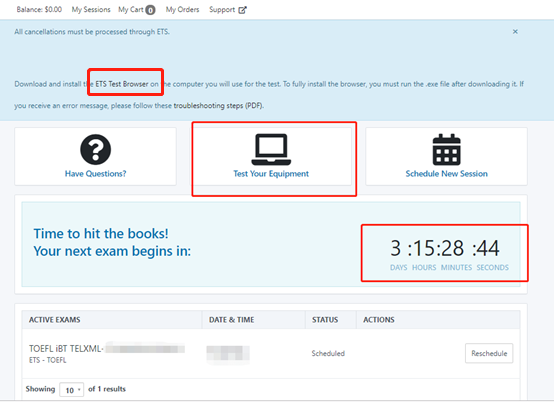Click the Reschedule button for the TOEFL exam
The height and width of the screenshot is (404, 554).
click(489, 353)
